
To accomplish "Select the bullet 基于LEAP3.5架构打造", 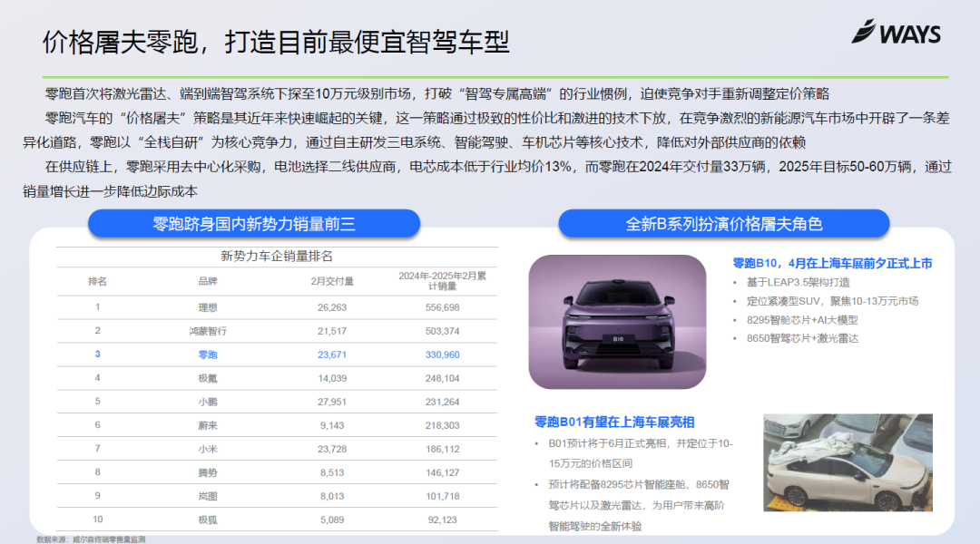I will (799, 282).
